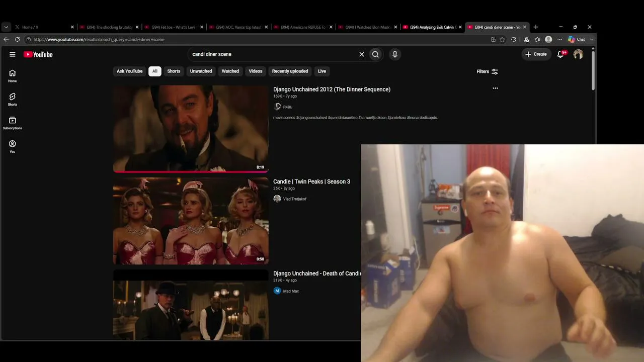Viewport: 644px width, 362px height.
Task: Open the You section in sidebar
Action: click(x=13, y=146)
